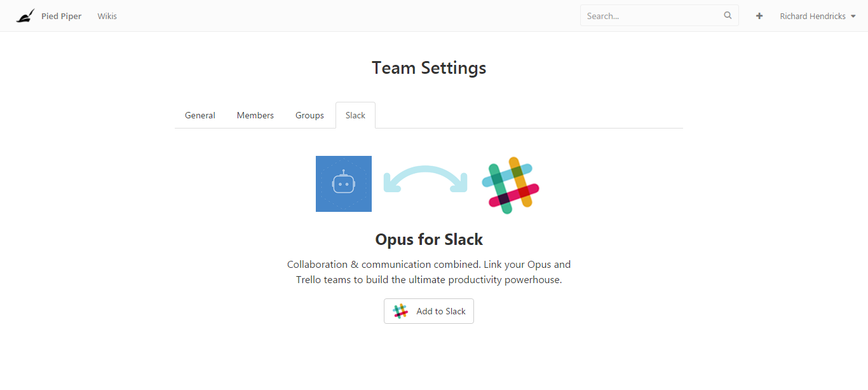Click the Pied Piper bird logo
Screen dimensions: 868x390
point(25,16)
